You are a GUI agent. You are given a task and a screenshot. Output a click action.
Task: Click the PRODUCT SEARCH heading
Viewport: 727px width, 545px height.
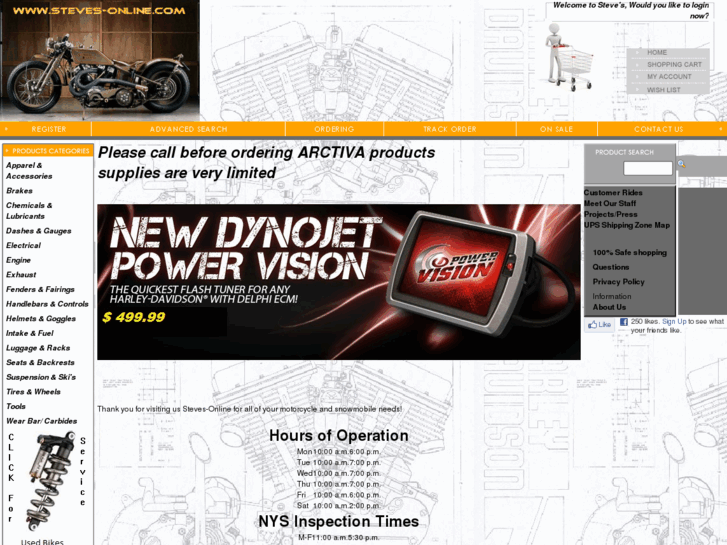pyautogui.click(x=624, y=152)
